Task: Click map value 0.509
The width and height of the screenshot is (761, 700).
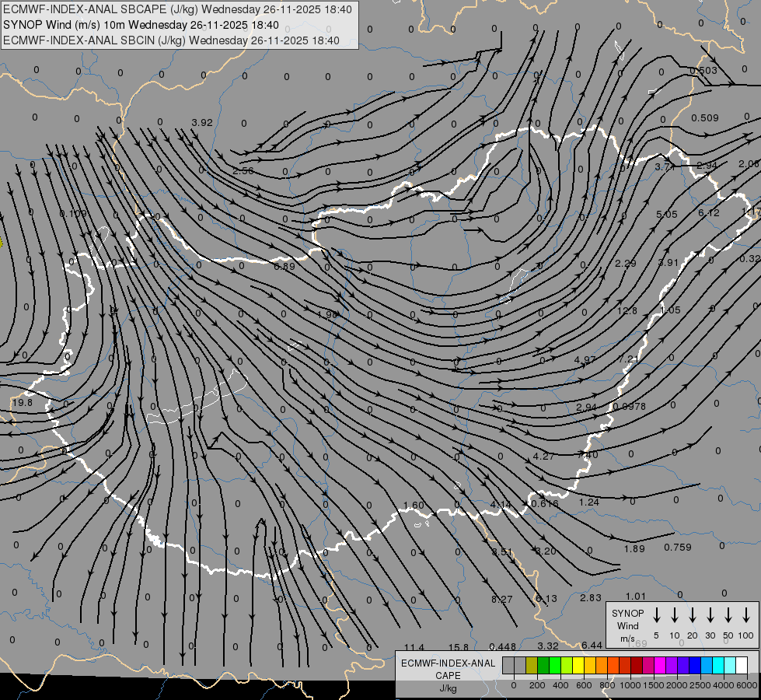Action: click(705, 118)
